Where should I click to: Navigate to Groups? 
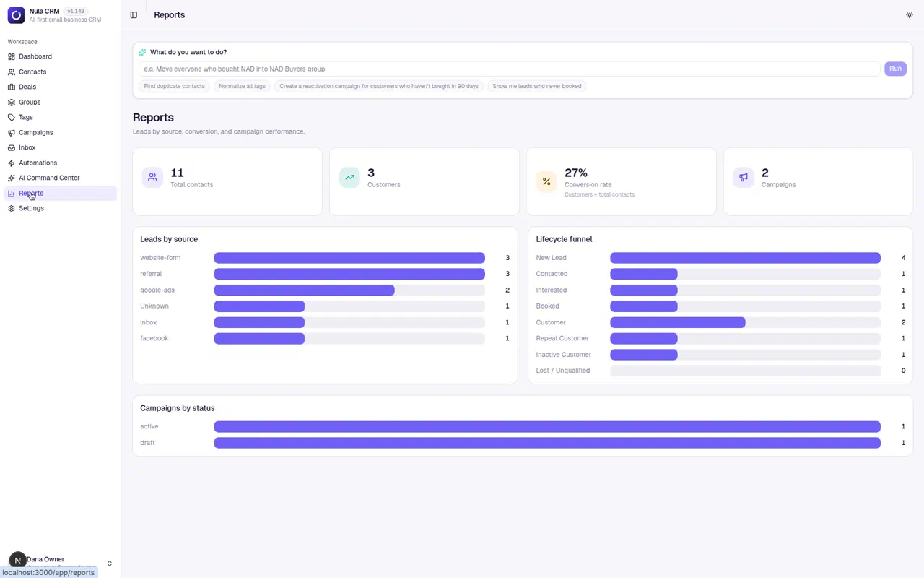click(61, 103)
